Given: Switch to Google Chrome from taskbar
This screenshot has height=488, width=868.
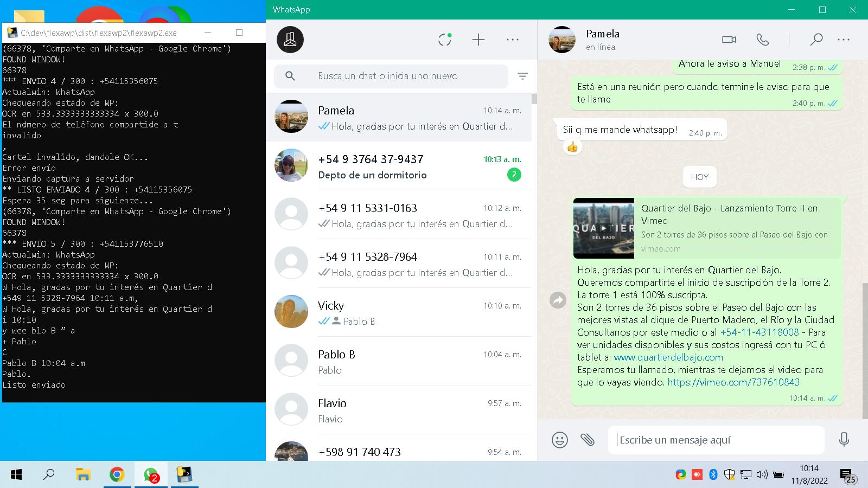Looking at the screenshot, I should [117, 475].
